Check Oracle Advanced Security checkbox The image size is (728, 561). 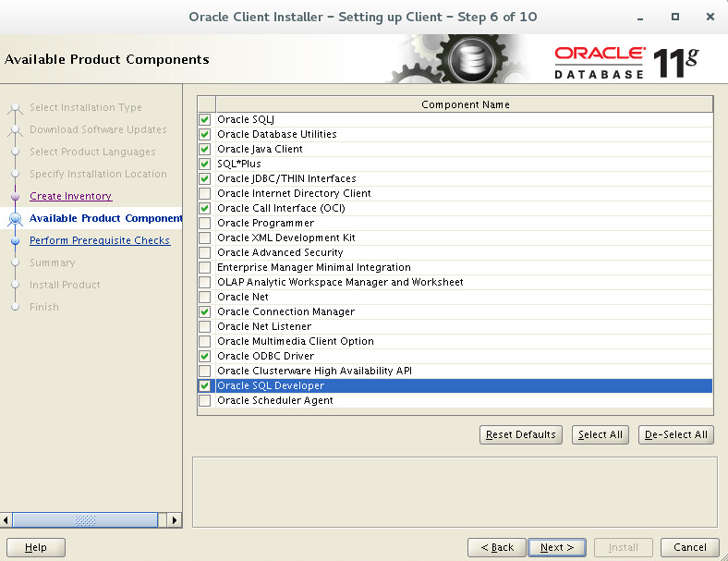[x=205, y=252]
